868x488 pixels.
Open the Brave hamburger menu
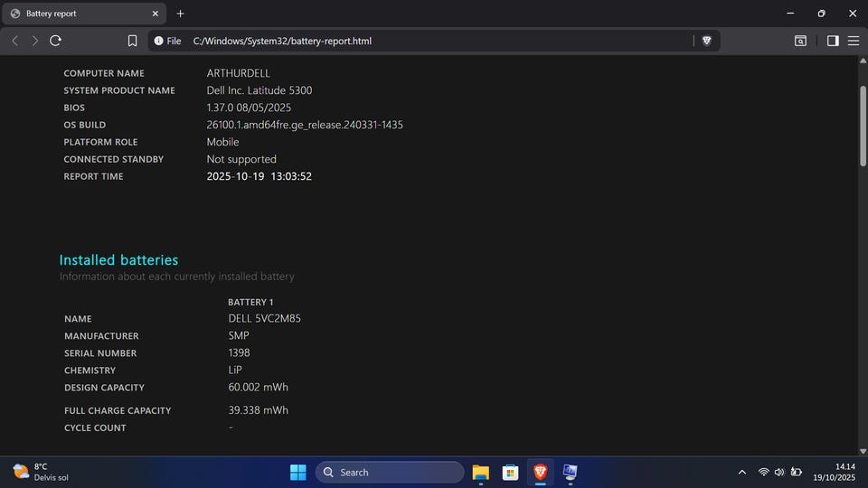(853, 41)
